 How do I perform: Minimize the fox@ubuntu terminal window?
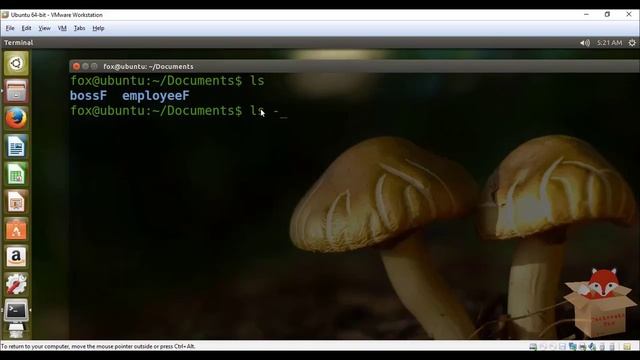coord(85,66)
